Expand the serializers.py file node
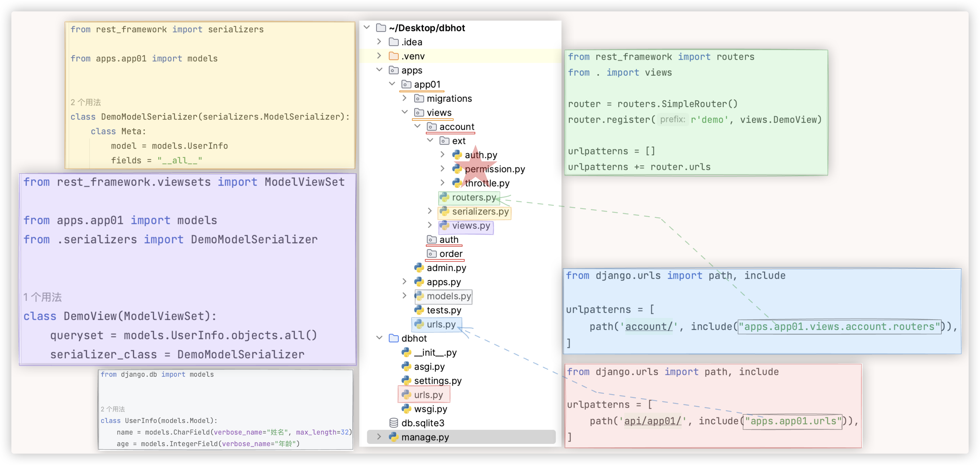The height and width of the screenshot is (465, 980). (430, 211)
